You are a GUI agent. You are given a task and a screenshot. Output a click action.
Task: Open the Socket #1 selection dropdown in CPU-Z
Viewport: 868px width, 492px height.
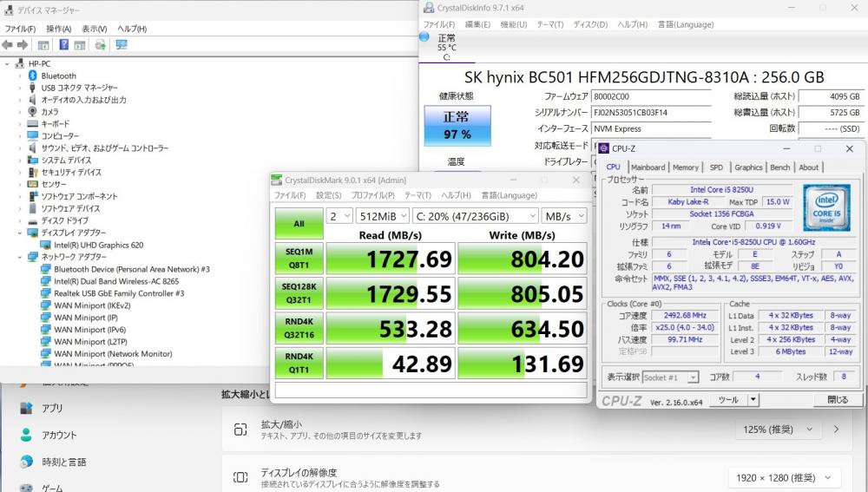tap(670, 377)
